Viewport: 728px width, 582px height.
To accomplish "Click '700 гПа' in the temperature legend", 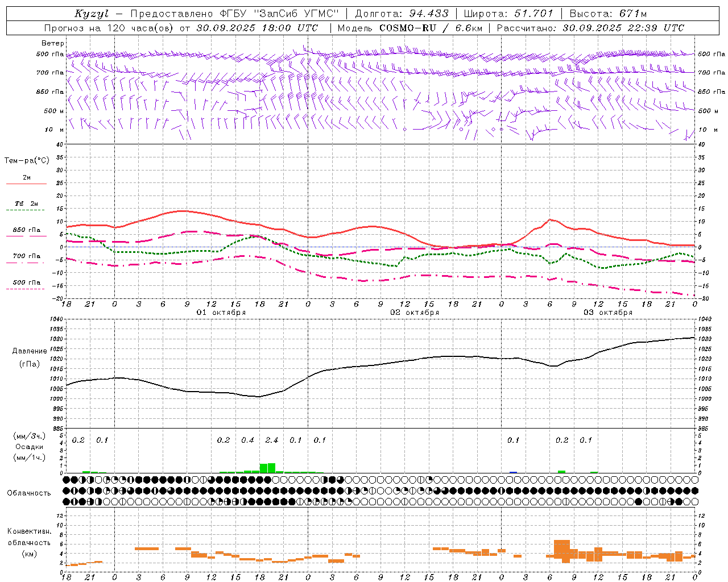I will (27, 256).
